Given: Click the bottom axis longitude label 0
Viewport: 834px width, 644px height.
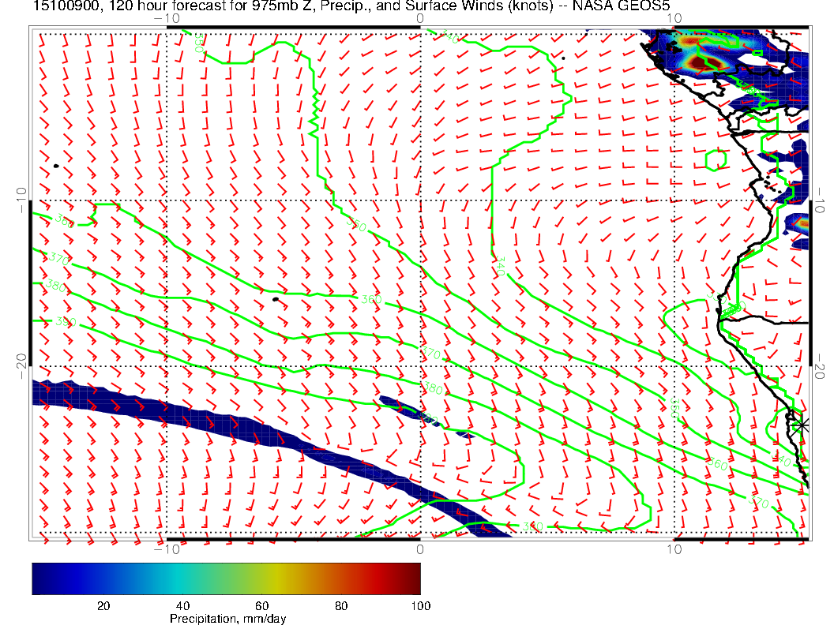Looking at the screenshot, I should tap(420, 549).
